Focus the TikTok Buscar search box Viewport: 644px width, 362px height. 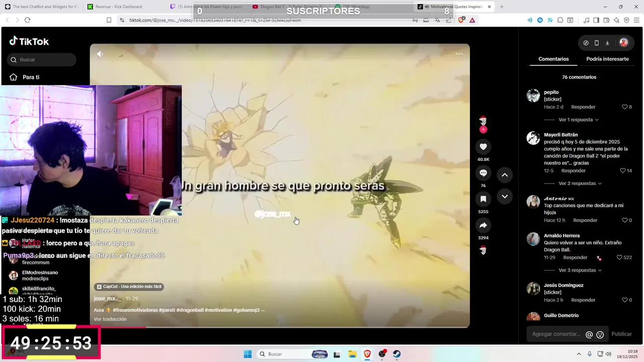point(42,60)
